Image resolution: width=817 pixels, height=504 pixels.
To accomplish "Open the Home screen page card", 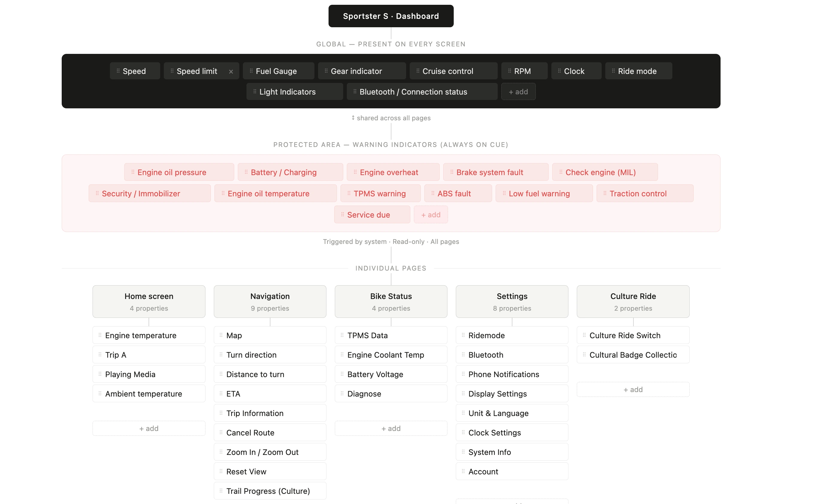I will coord(149,301).
